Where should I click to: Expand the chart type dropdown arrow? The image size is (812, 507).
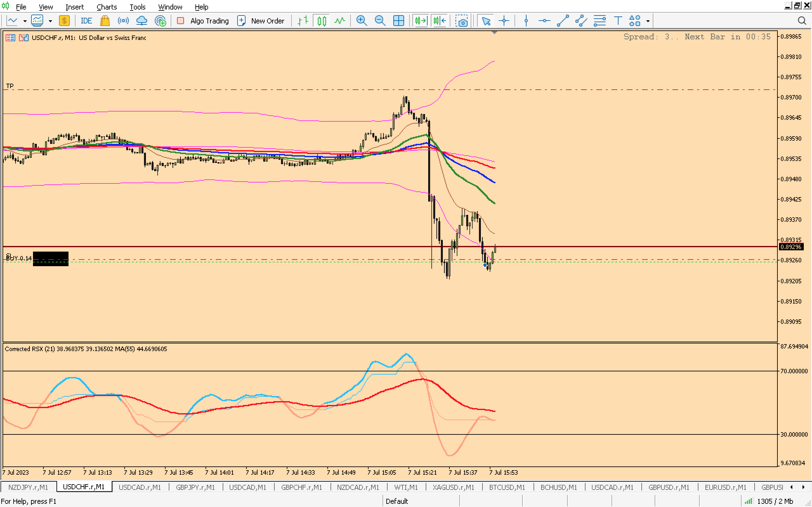25,21
